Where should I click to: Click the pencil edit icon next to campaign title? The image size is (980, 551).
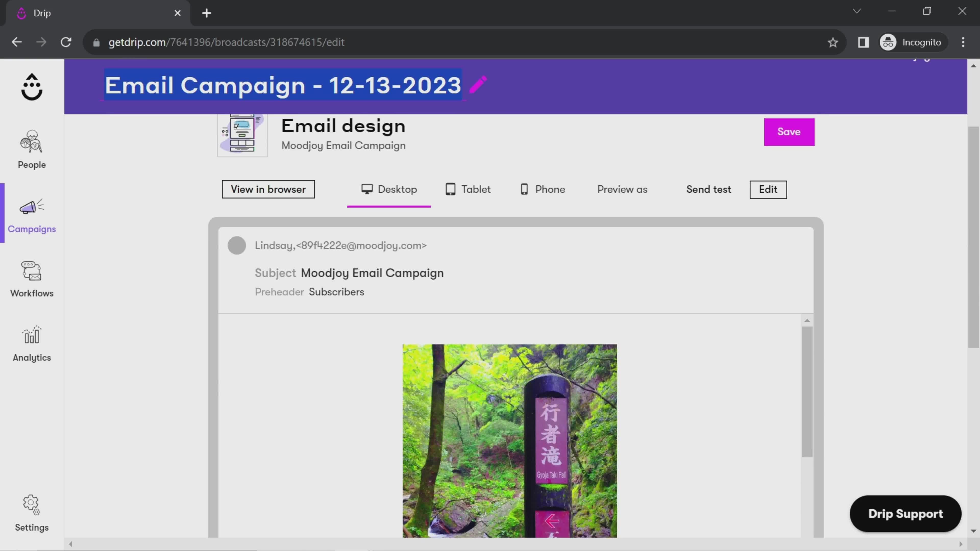[x=479, y=85]
